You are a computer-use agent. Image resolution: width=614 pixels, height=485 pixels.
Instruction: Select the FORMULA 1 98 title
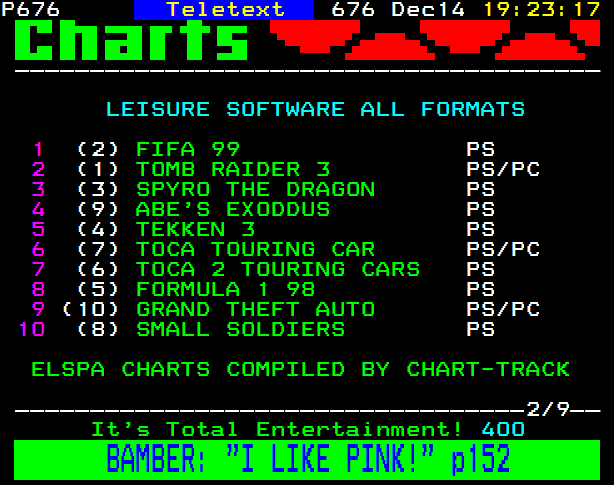(225, 289)
